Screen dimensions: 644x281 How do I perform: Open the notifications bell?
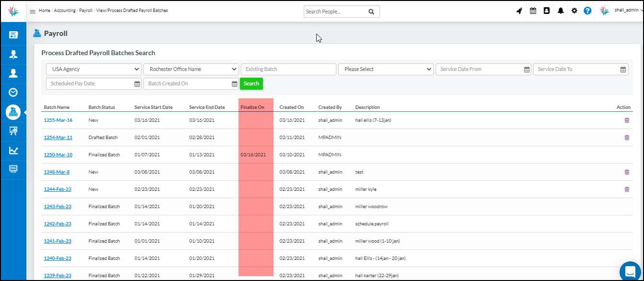[x=561, y=11]
